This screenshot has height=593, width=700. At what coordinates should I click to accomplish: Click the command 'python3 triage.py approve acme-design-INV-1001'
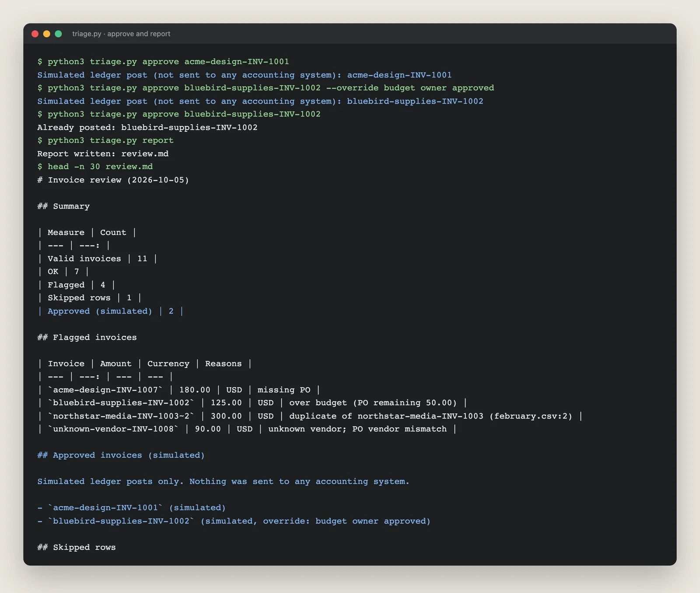coord(168,62)
